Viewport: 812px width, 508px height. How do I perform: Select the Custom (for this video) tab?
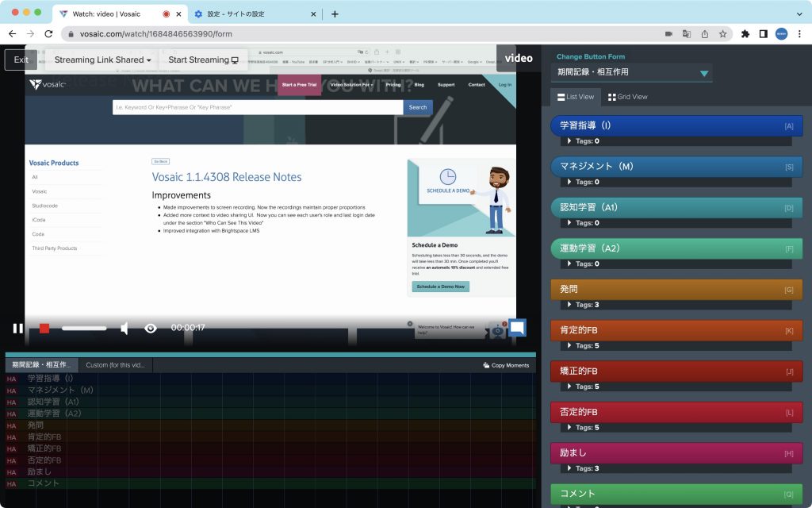pos(116,365)
